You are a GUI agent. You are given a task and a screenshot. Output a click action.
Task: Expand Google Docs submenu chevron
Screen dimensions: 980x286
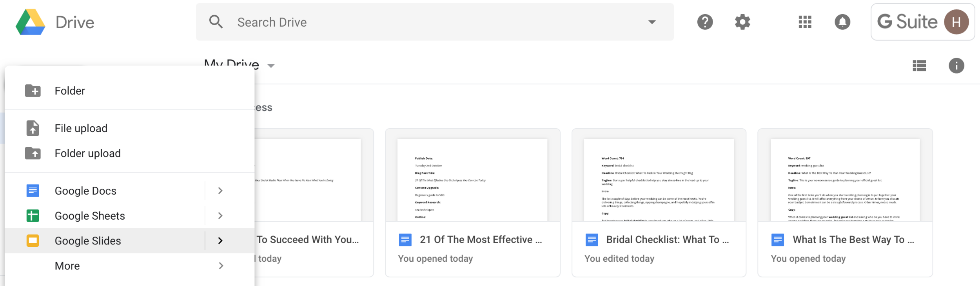click(220, 191)
